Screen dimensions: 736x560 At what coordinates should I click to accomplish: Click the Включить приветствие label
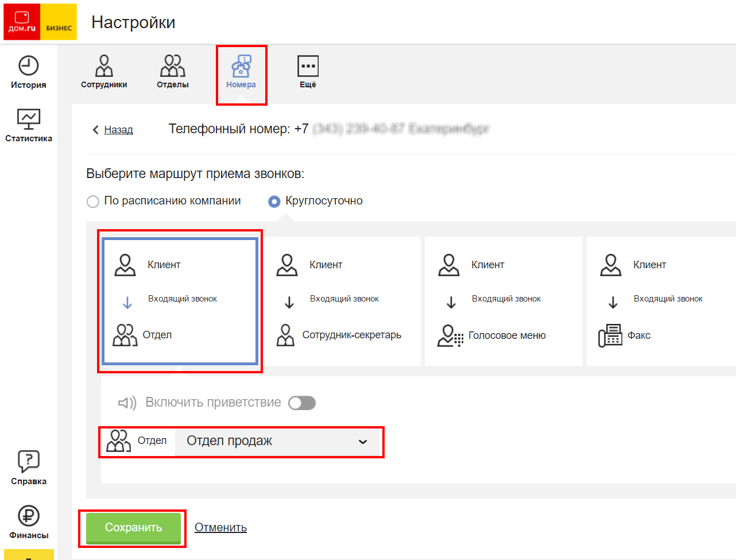(213, 402)
